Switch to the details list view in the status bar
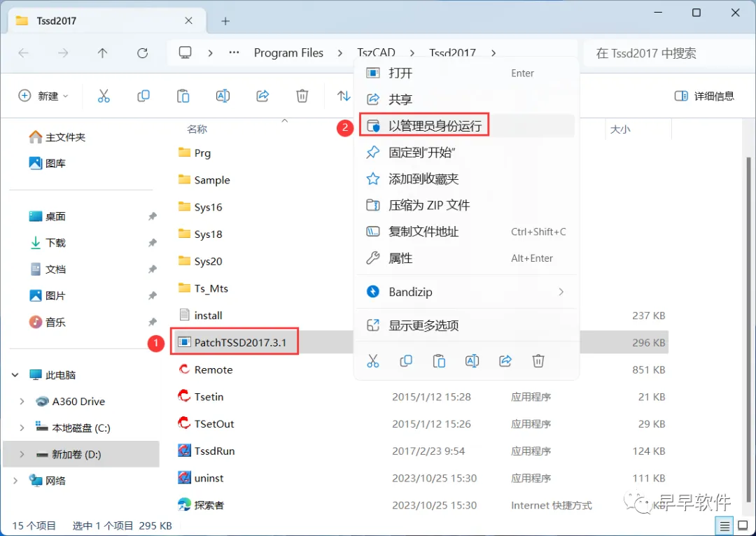The image size is (756, 536). [x=724, y=526]
